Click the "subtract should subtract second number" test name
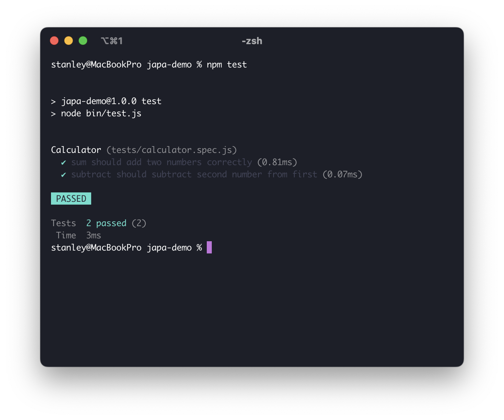This screenshot has height=420, width=504. pos(194,174)
